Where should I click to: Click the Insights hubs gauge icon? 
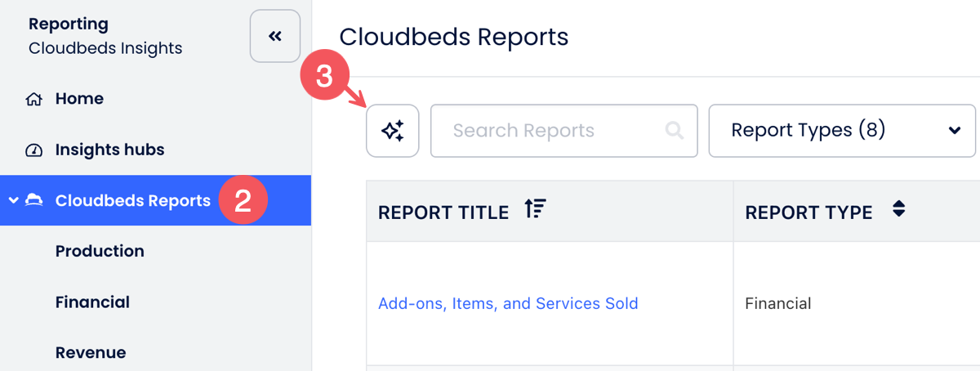pos(33,150)
